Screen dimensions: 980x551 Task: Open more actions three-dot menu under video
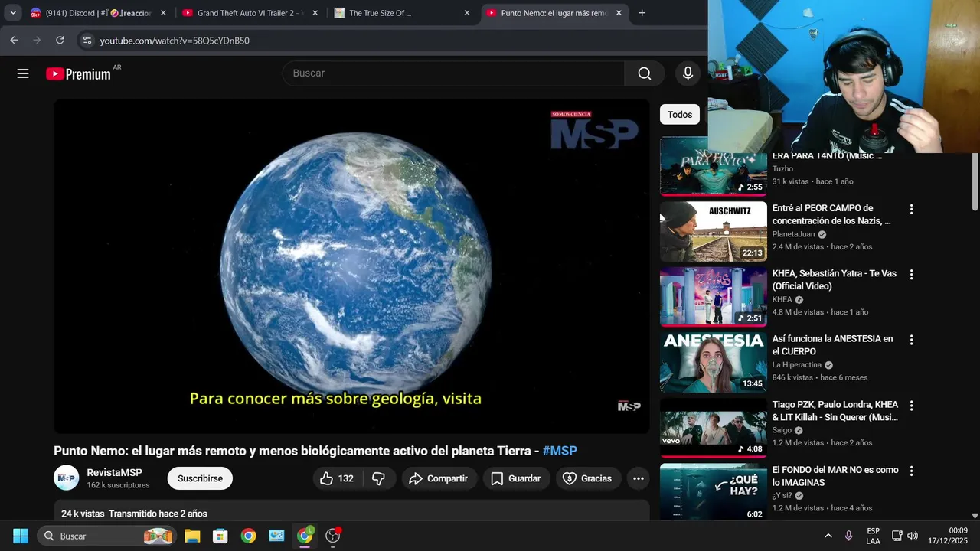639,478
